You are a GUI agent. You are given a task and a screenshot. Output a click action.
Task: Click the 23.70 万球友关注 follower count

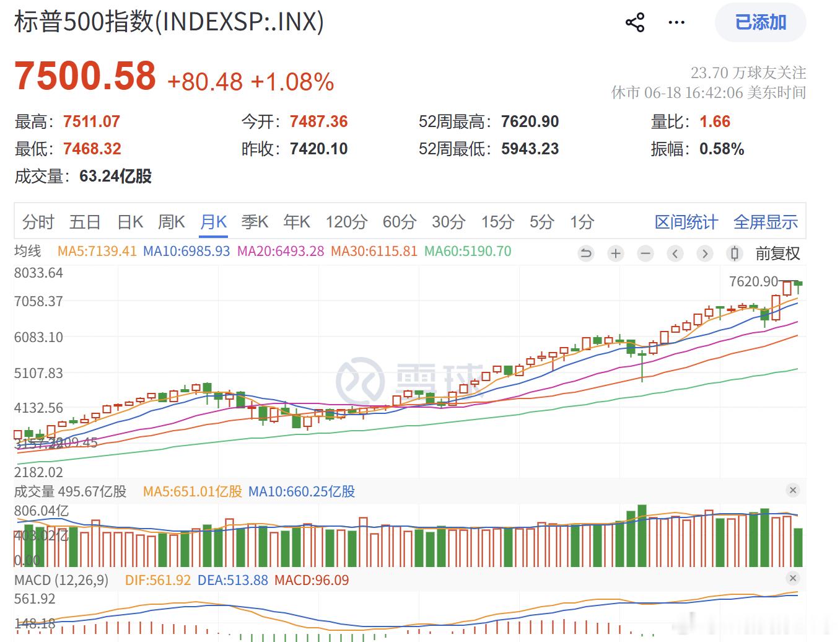pos(748,73)
